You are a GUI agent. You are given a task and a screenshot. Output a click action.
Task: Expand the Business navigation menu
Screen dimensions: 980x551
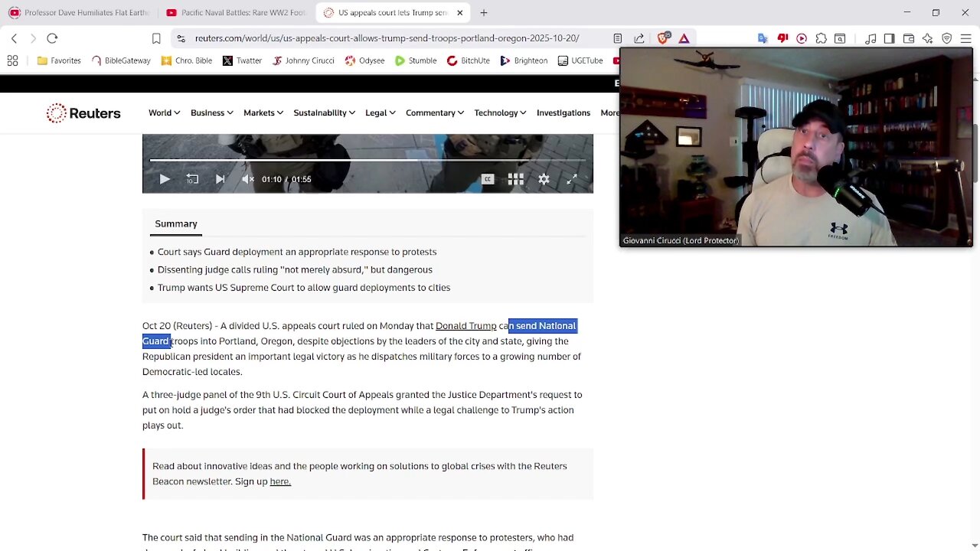[x=211, y=112]
